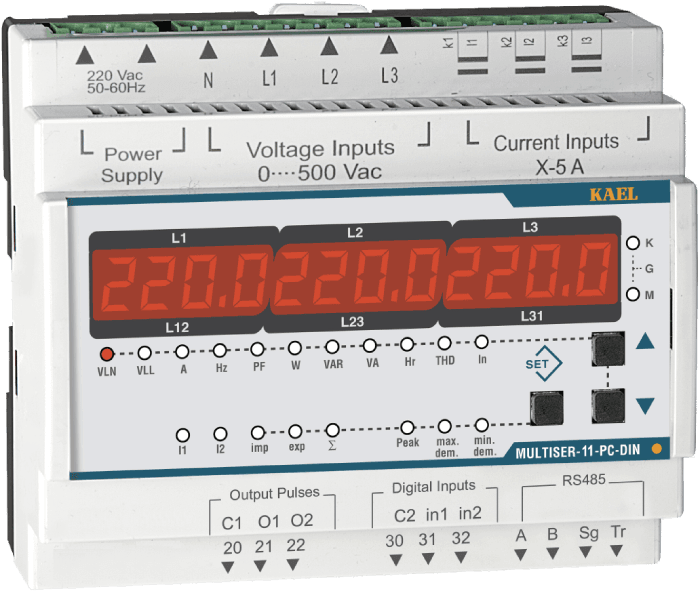
Task: Click the Hz indicator LED
Action: click(x=220, y=350)
